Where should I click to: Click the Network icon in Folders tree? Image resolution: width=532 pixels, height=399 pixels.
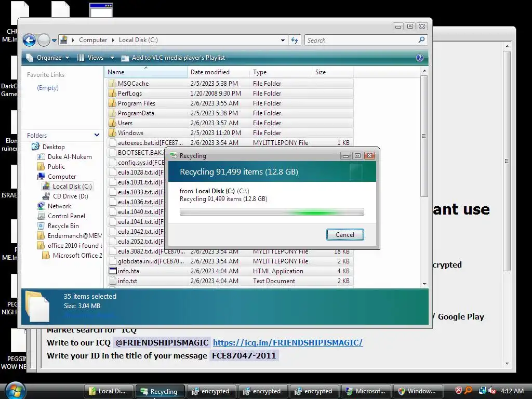(41, 206)
